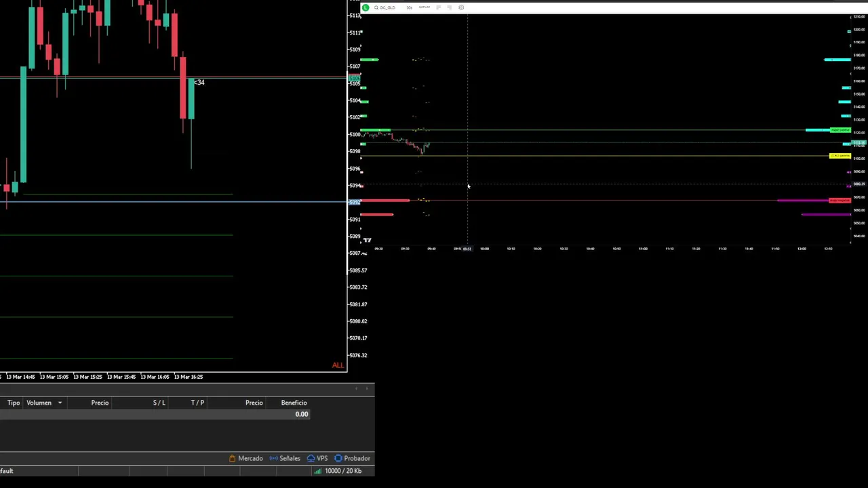Screen dimensions: 868x488
Task: Open the GC_GLD symbol search
Action: coord(385,7)
